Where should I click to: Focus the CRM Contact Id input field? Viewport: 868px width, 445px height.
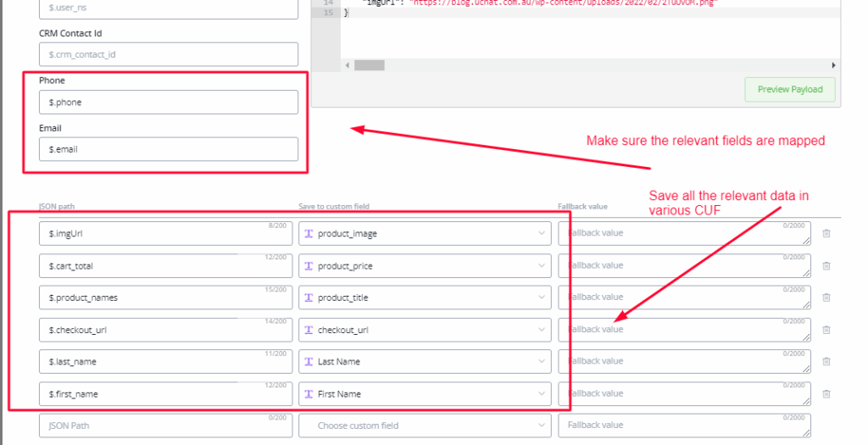(x=169, y=54)
